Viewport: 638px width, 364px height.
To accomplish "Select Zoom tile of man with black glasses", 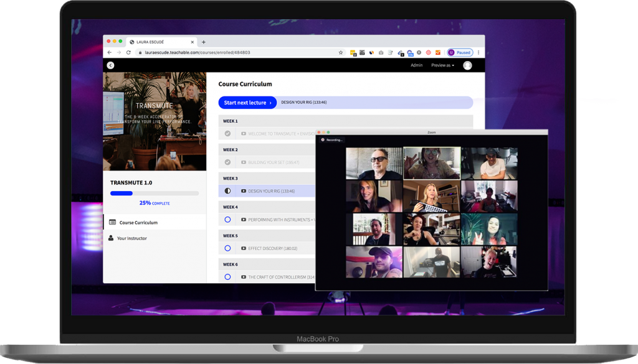I will (x=374, y=163).
